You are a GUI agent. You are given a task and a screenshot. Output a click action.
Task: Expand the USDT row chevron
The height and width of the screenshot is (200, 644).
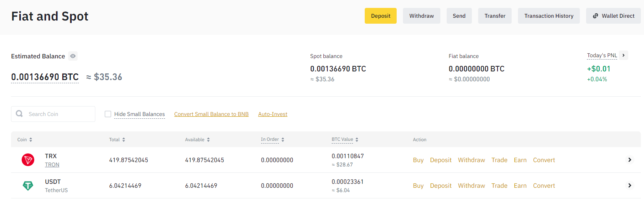(629, 185)
